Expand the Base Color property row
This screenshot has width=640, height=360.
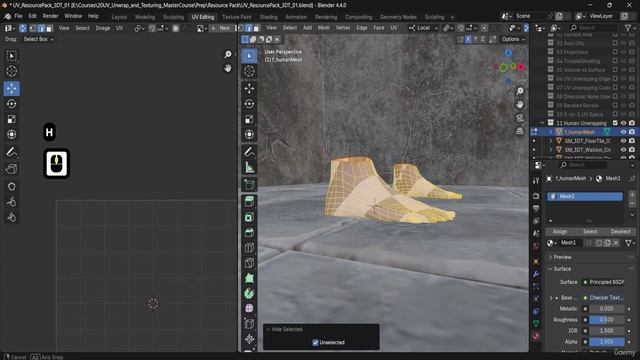tap(551, 298)
